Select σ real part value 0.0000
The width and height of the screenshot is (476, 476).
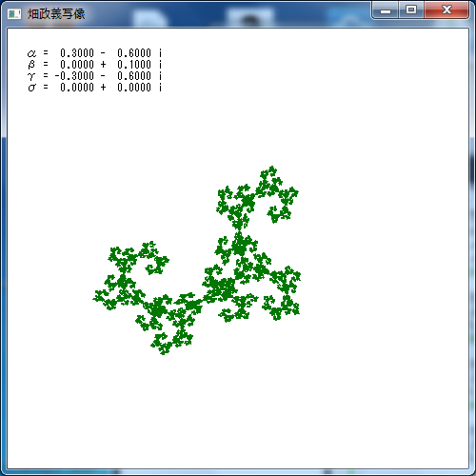(x=77, y=88)
